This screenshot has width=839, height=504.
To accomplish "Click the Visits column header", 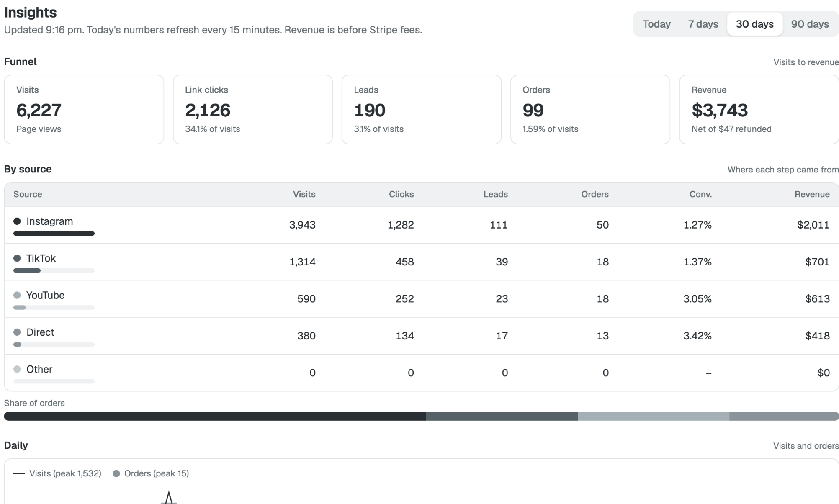I will [x=304, y=194].
